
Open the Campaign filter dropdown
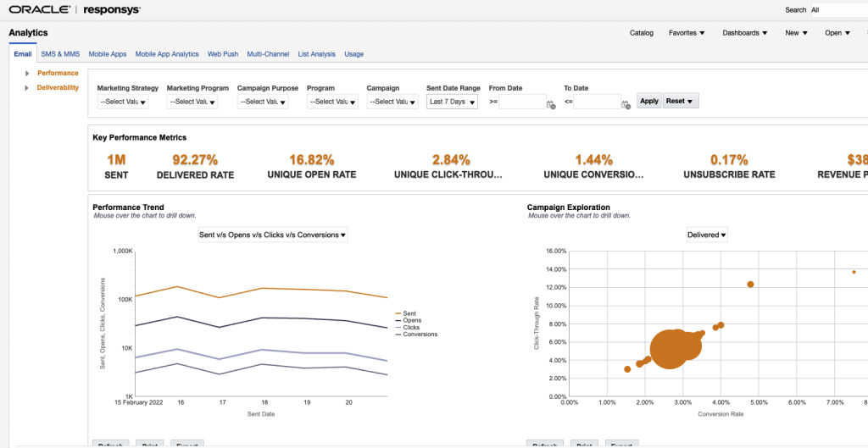pos(392,102)
